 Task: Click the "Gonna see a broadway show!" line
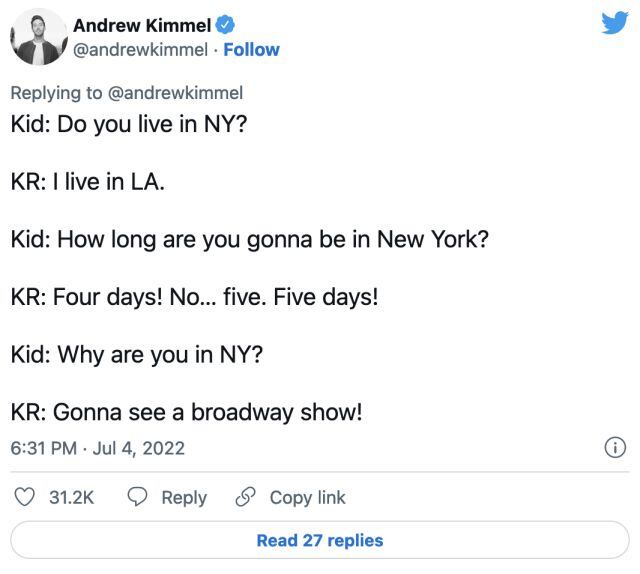click(185, 411)
